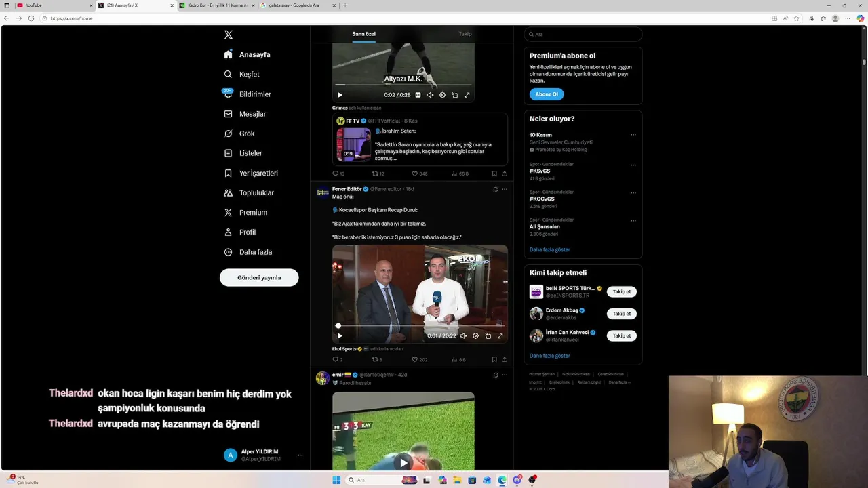
Task: Open account menu dots beside Alper YILDIRIM
Action: (x=300, y=455)
